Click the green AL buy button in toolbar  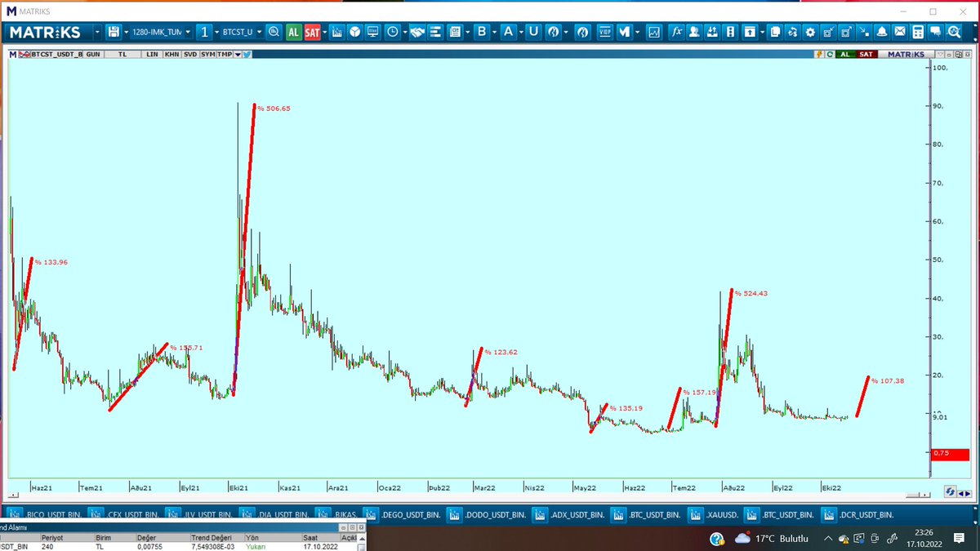point(294,32)
